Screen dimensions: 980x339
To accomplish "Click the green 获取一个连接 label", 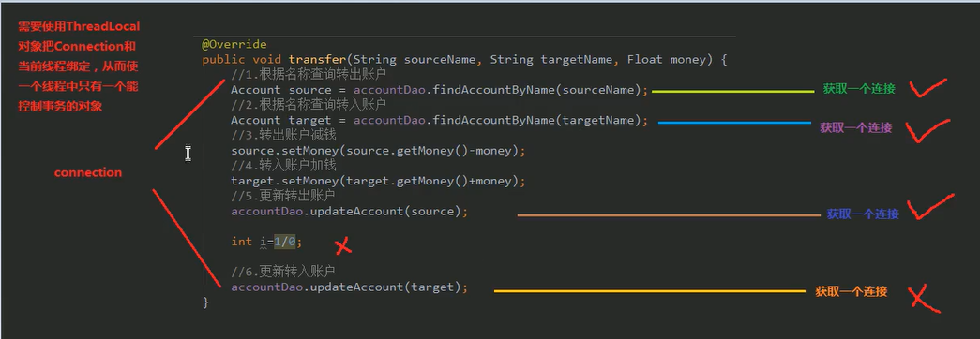I will 859,89.
